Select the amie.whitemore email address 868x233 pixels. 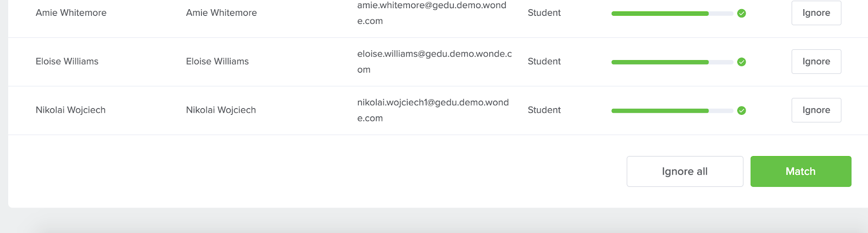pyautogui.click(x=432, y=13)
